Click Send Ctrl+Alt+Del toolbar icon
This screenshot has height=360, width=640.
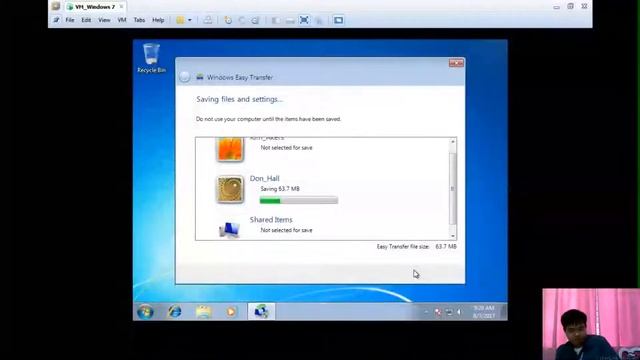coord(208,20)
